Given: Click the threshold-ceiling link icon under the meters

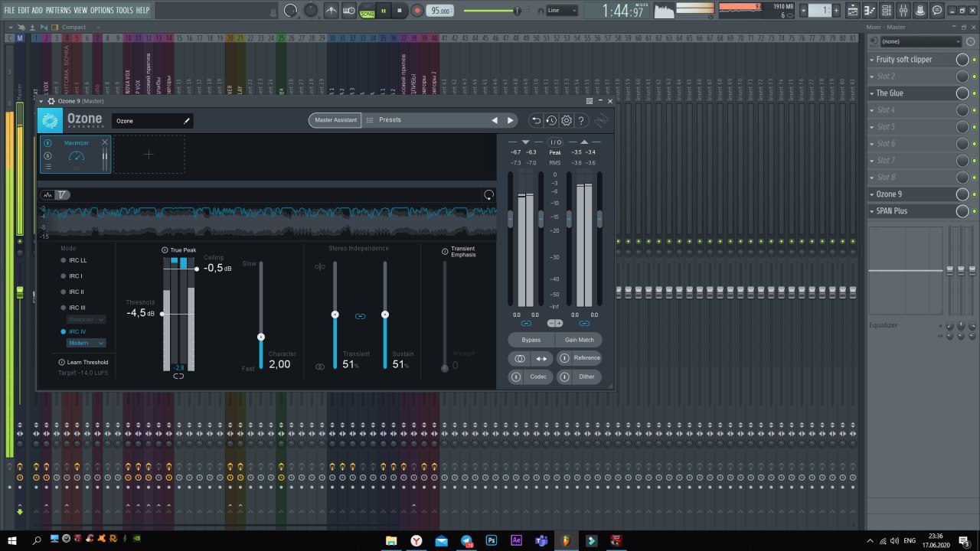Looking at the screenshot, I should [178, 376].
